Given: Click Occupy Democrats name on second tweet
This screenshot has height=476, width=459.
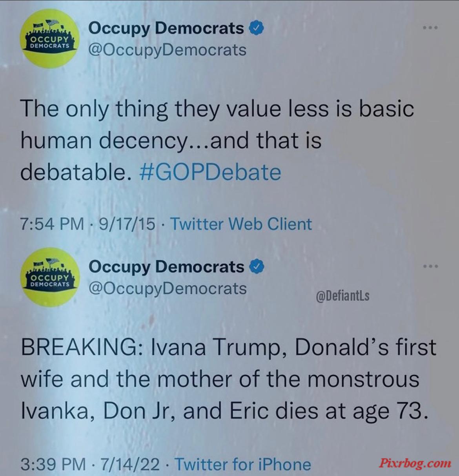Looking at the screenshot, I should (x=166, y=267).
